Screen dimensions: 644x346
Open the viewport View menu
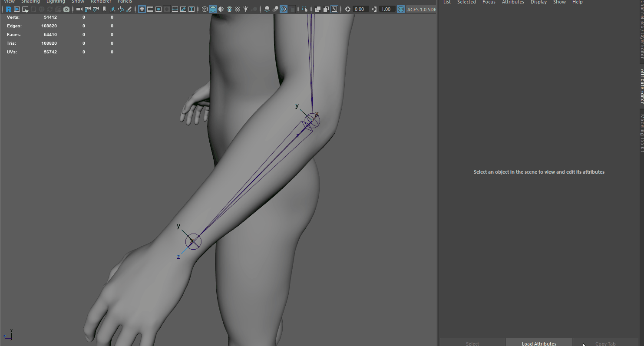(x=9, y=2)
